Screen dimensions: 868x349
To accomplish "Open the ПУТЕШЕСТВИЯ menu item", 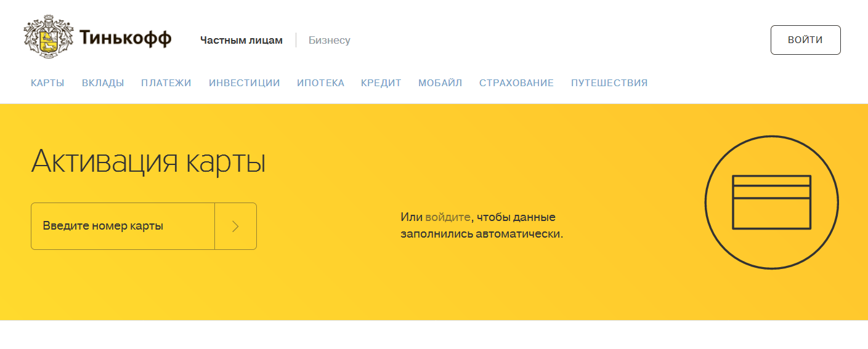I will [x=609, y=83].
